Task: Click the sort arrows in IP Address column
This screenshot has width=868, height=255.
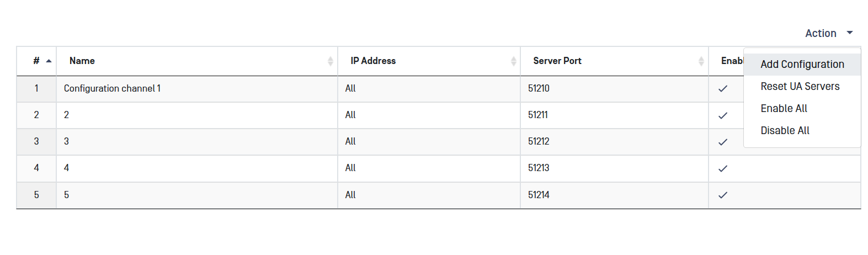Action: coord(513,61)
